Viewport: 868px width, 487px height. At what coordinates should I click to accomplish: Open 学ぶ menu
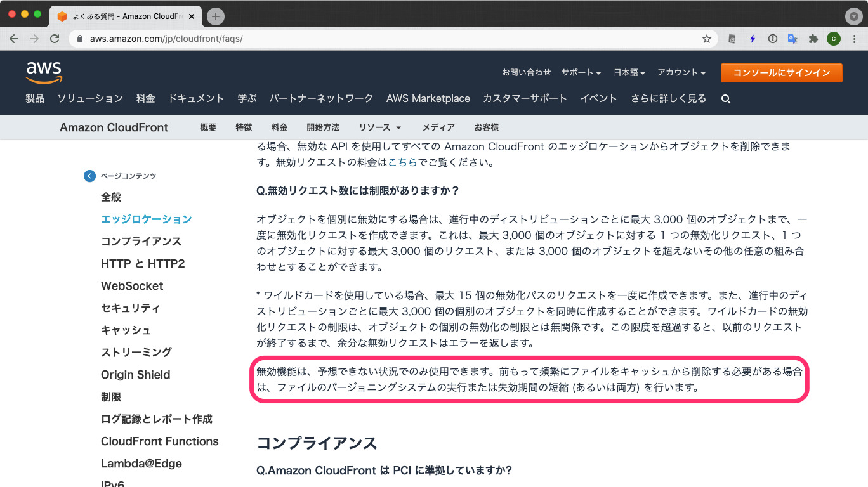pyautogui.click(x=247, y=98)
